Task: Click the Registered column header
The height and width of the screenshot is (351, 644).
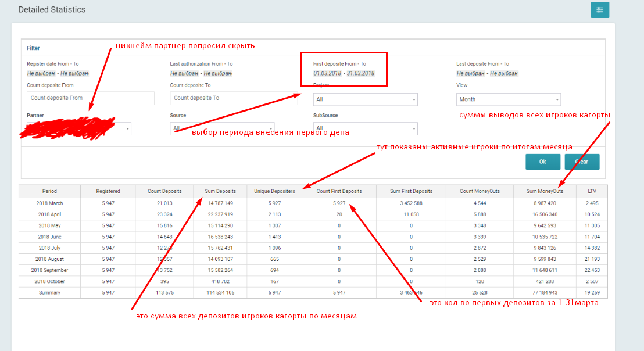Action: (108, 191)
